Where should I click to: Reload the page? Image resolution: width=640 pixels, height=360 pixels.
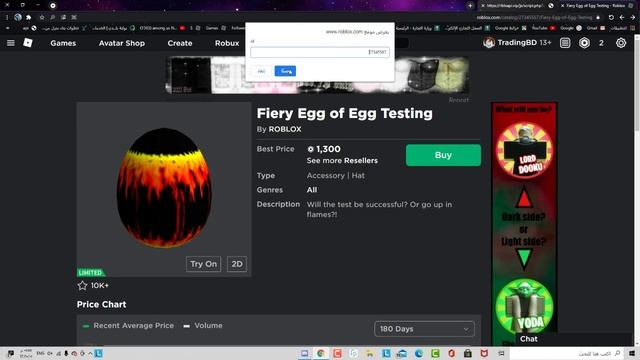tap(611, 17)
